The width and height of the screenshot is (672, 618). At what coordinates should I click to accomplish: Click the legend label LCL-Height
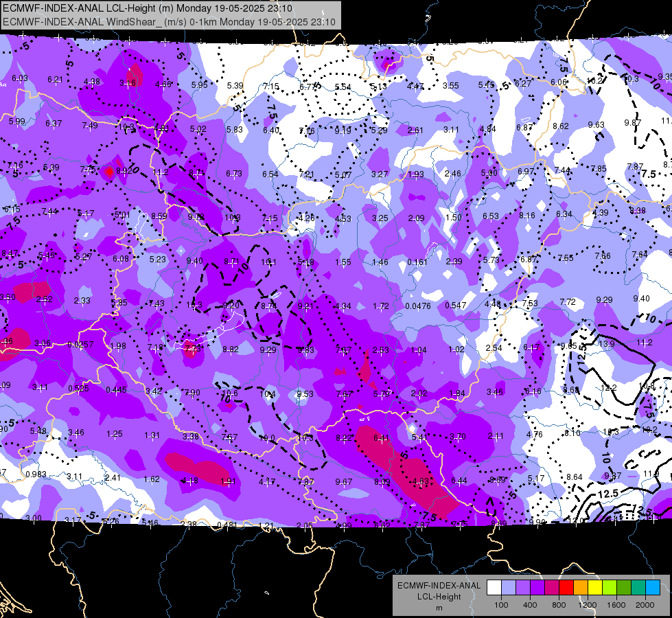[439, 597]
